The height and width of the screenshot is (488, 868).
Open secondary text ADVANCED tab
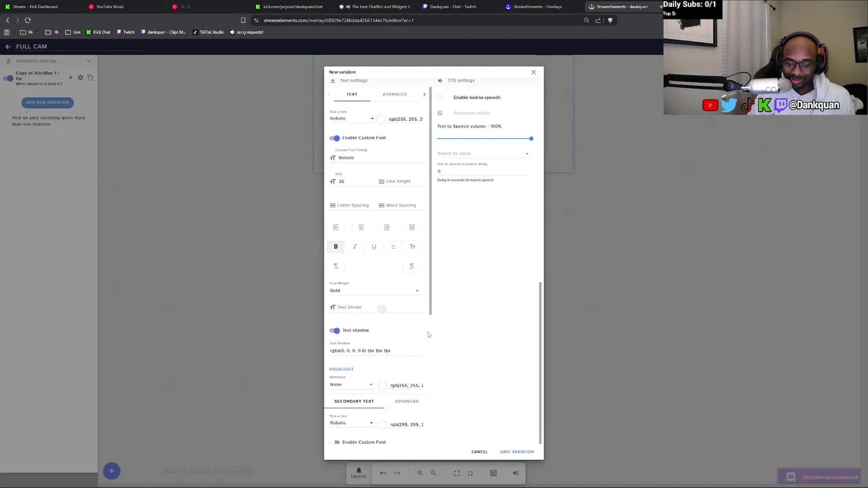(x=406, y=401)
